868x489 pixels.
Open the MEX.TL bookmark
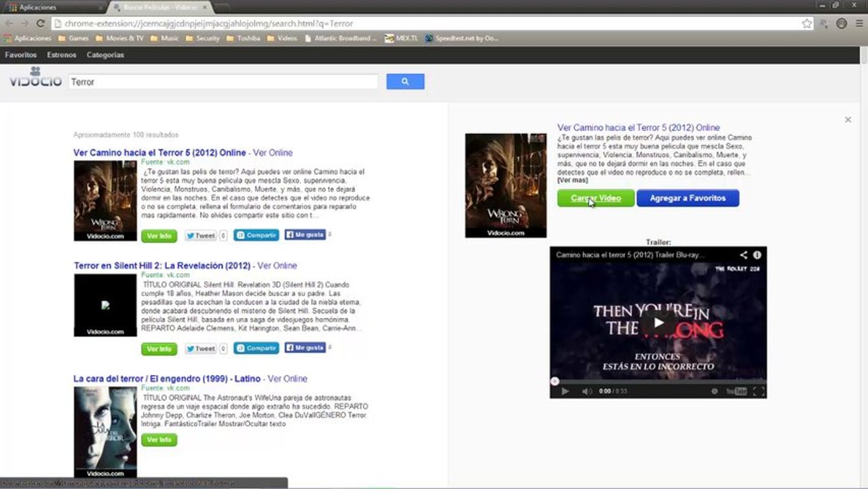(x=401, y=39)
